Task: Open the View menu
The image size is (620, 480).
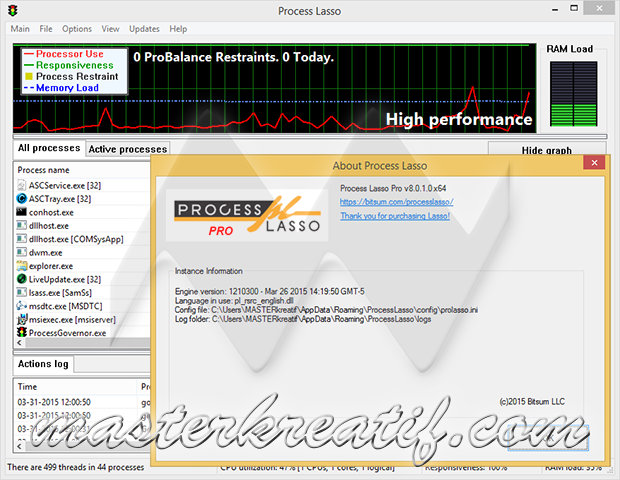Action: click(x=110, y=29)
